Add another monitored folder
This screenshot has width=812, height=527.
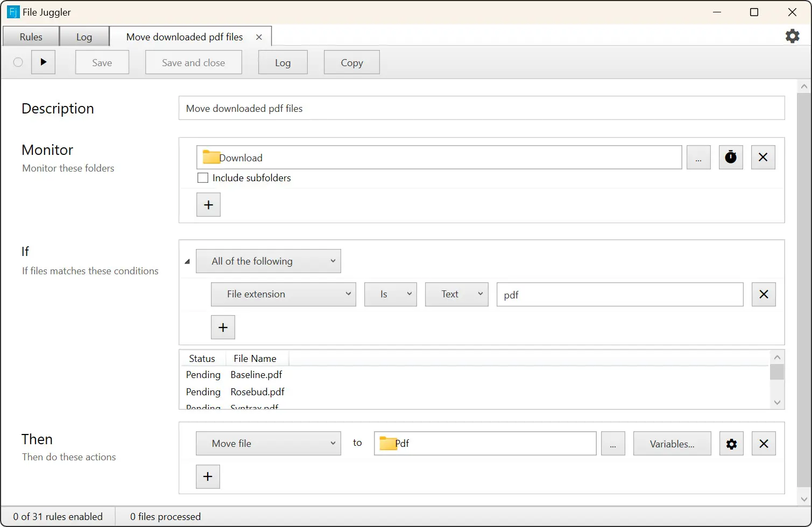[208, 205]
